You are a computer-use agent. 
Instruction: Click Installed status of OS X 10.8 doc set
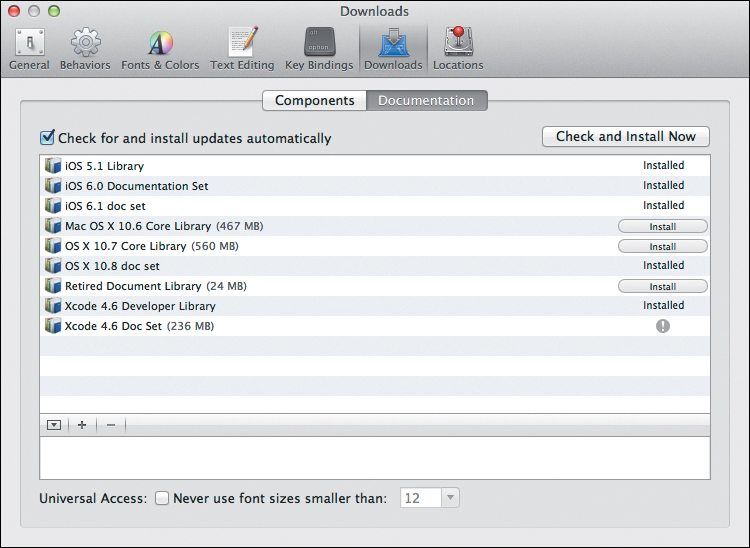coord(663,265)
